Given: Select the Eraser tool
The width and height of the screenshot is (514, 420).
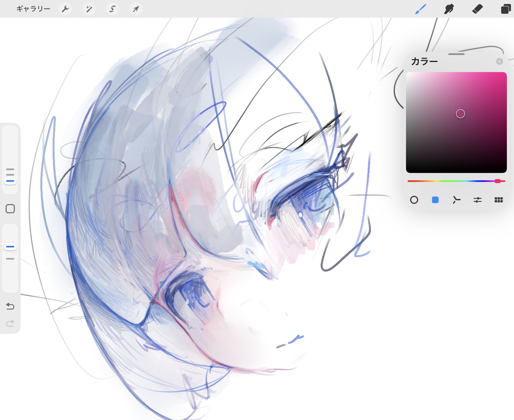Looking at the screenshot, I should (x=477, y=9).
